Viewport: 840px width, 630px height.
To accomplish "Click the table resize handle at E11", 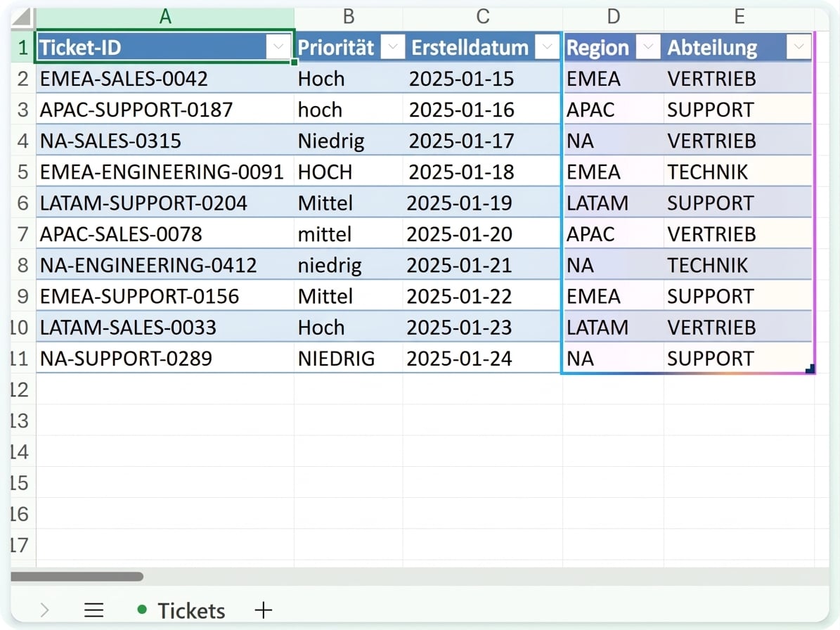I will point(810,368).
